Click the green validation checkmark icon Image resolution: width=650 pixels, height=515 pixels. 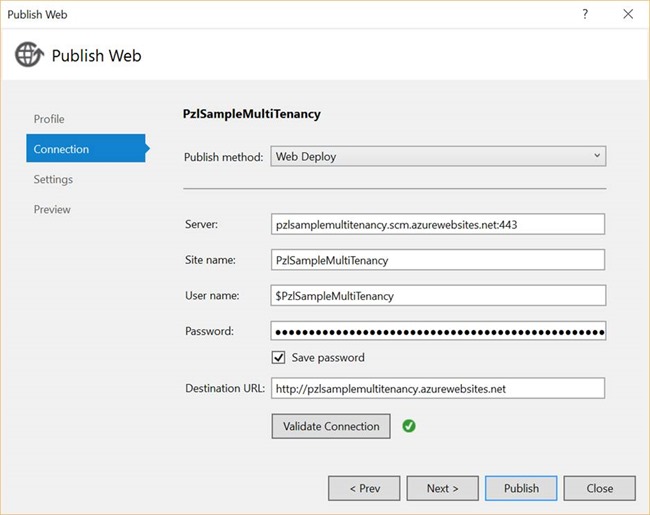(x=409, y=426)
